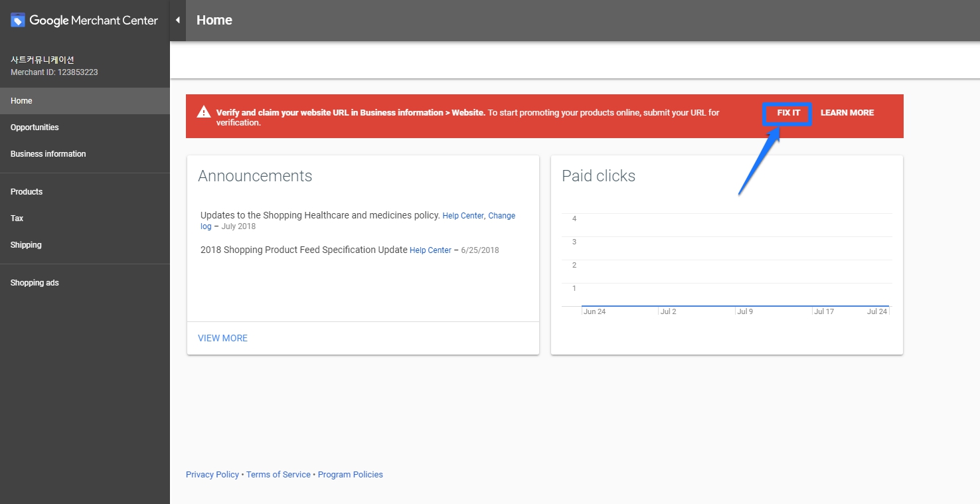Screen dimensions: 980x504
Task: Click the warning triangle icon in red banner
Action: 204,112
